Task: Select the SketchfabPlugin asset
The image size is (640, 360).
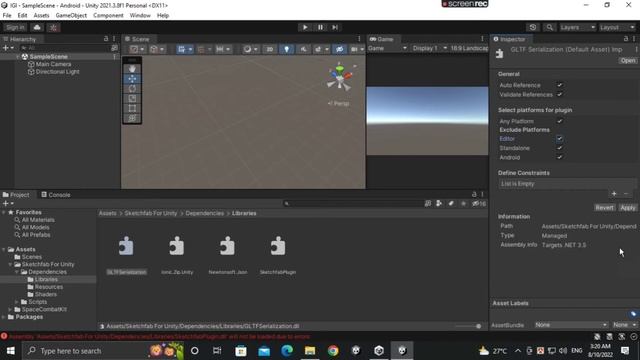Action: point(278,254)
